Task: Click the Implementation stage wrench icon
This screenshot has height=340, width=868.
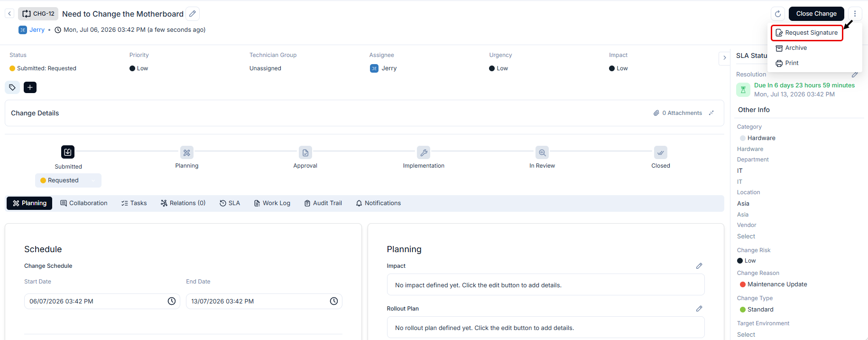Action: coord(424,152)
